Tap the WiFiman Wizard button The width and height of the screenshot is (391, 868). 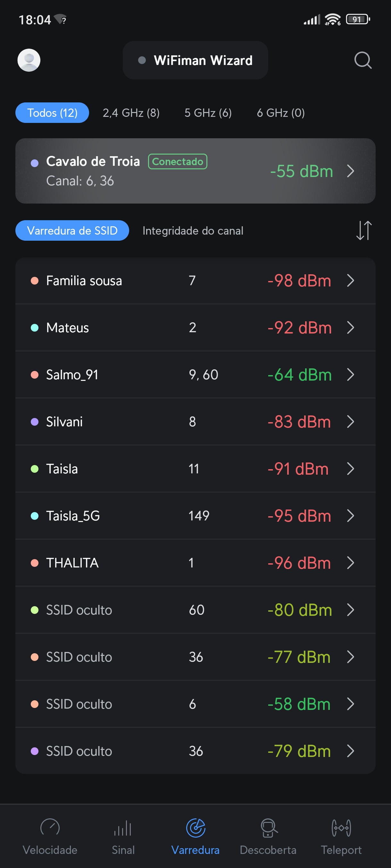point(195,60)
